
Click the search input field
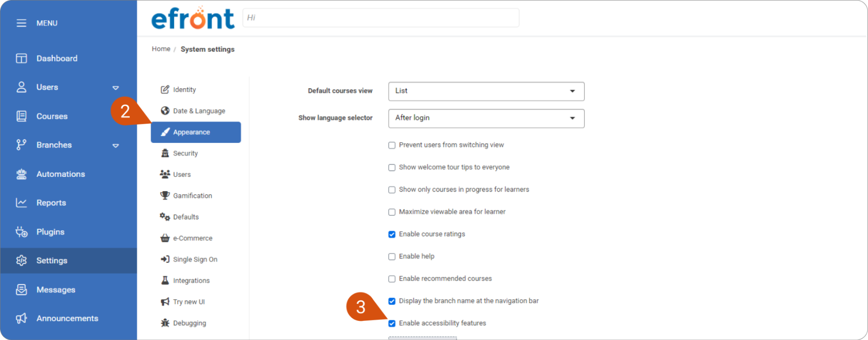381,18
